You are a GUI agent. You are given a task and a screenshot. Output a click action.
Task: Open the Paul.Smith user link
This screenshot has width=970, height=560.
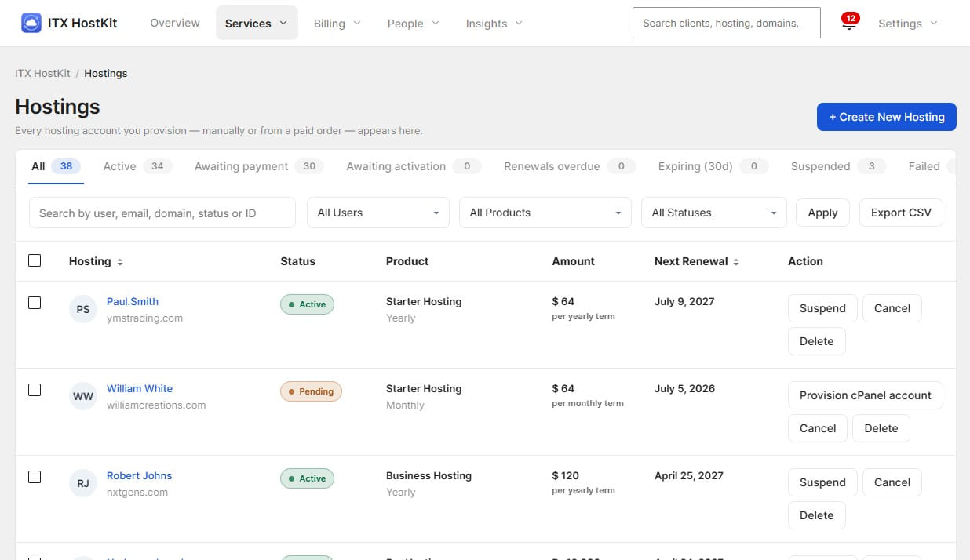click(x=133, y=301)
